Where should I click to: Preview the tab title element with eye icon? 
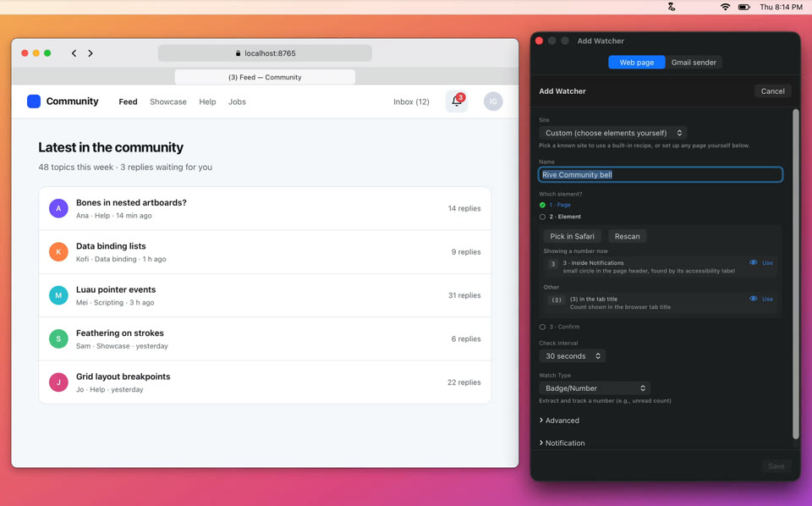[x=753, y=299]
